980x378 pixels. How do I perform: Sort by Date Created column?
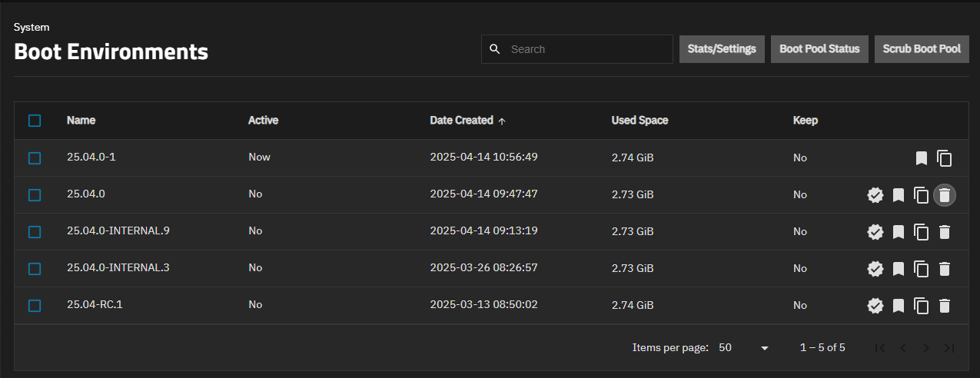coord(461,121)
